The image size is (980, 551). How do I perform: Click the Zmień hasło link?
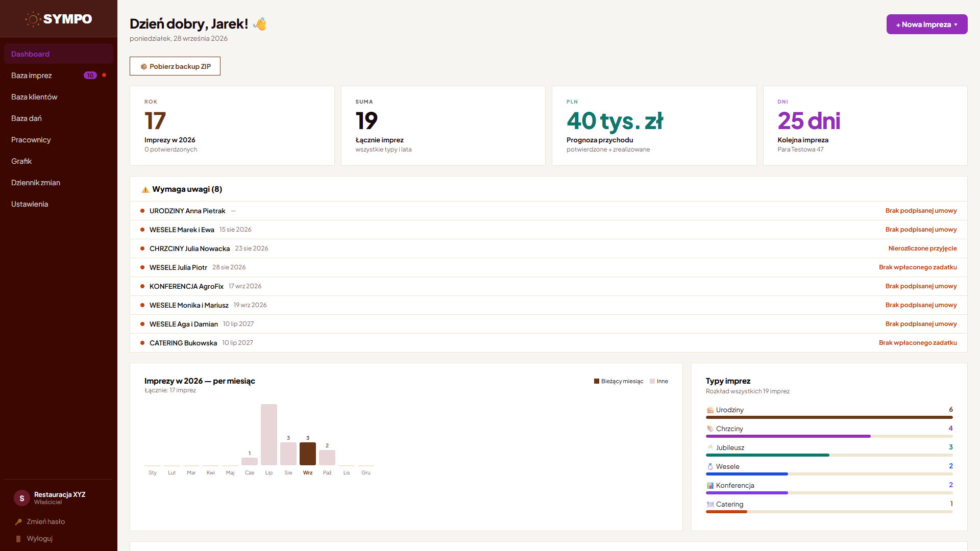(x=45, y=522)
